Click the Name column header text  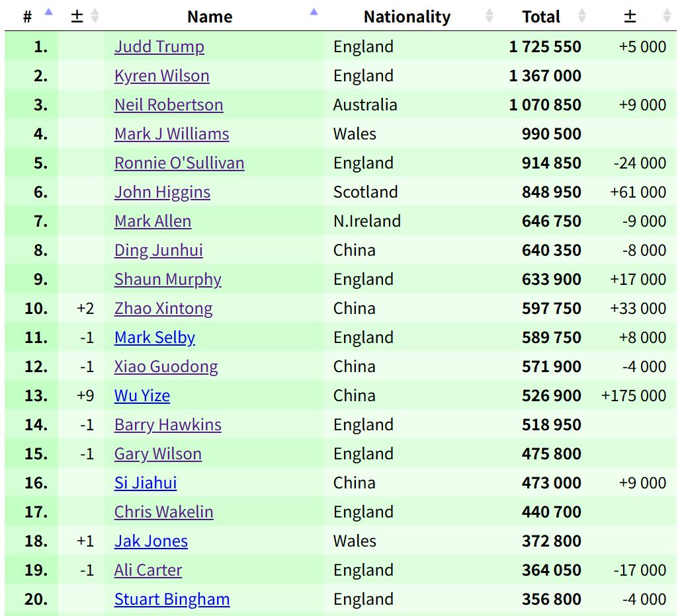coord(210,17)
